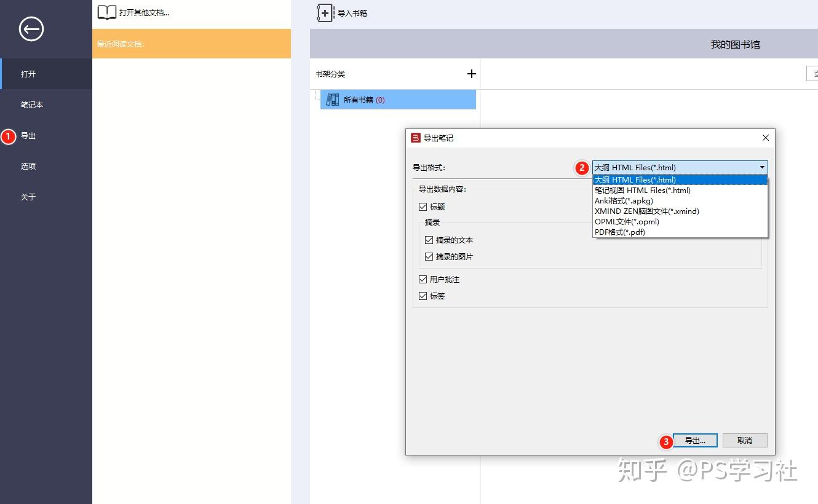Toggle the 用户批注 checkbox
The height and width of the screenshot is (504, 818).
pyautogui.click(x=423, y=280)
